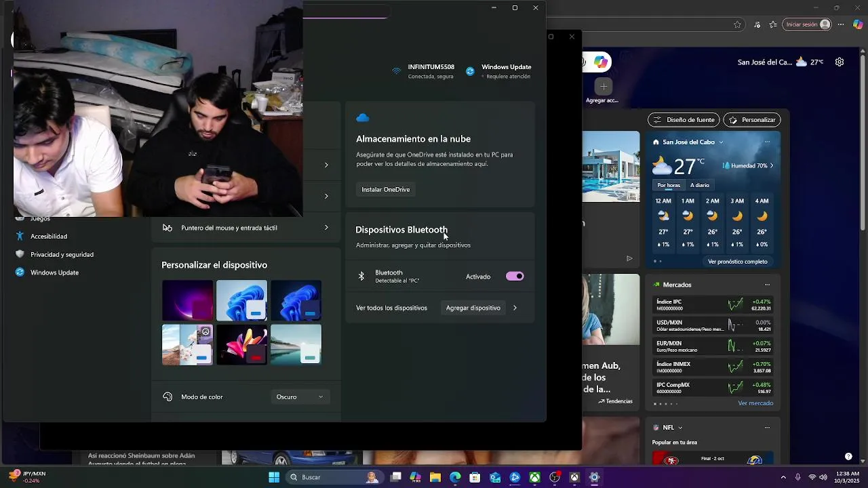
Task: Click Agregar dispositivo button
Action: point(473,308)
